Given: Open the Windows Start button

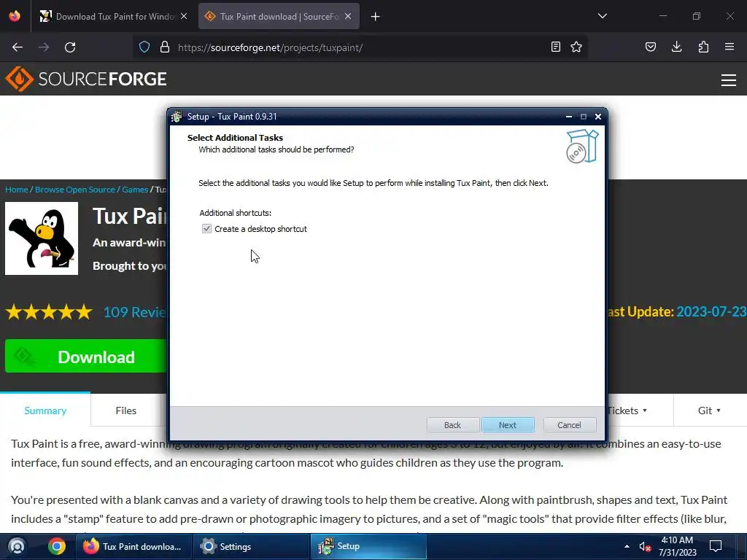Looking at the screenshot, I should pyautogui.click(x=18, y=546).
